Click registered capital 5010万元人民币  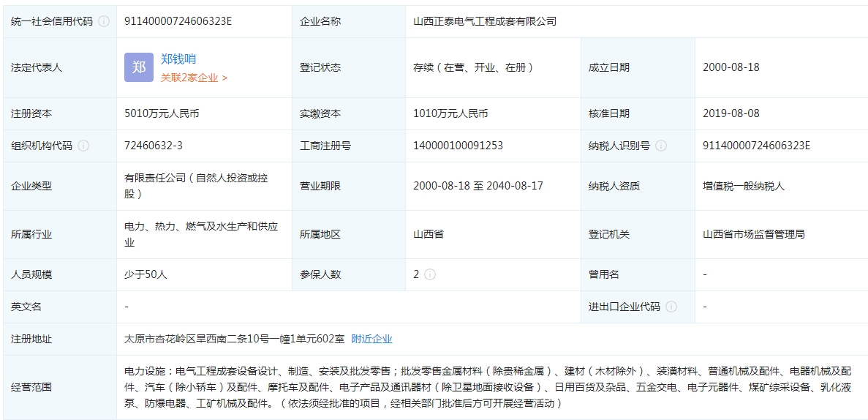click(162, 113)
